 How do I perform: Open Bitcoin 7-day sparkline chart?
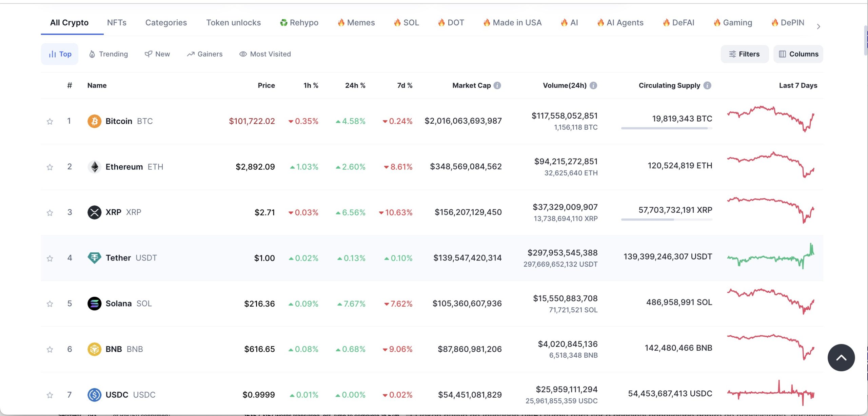pos(770,119)
